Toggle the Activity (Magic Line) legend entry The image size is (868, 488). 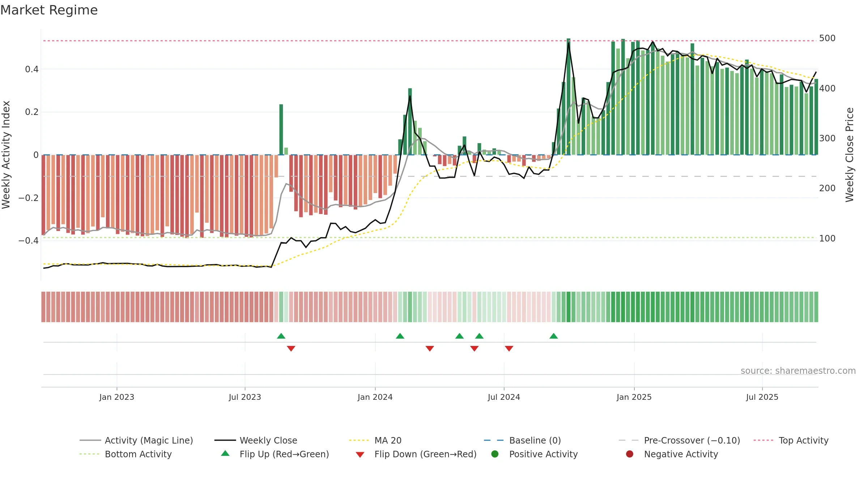click(x=136, y=440)
